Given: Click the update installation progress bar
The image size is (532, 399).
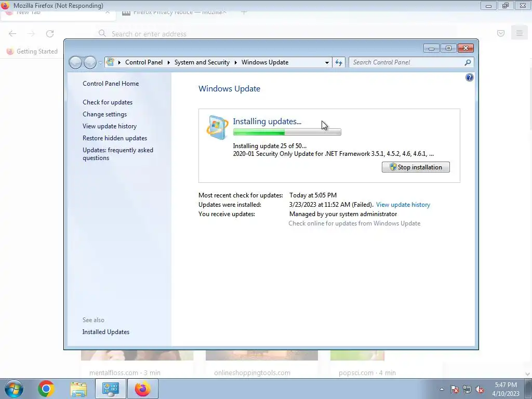Looking at the screenshot, I should (x=287, y=132).
